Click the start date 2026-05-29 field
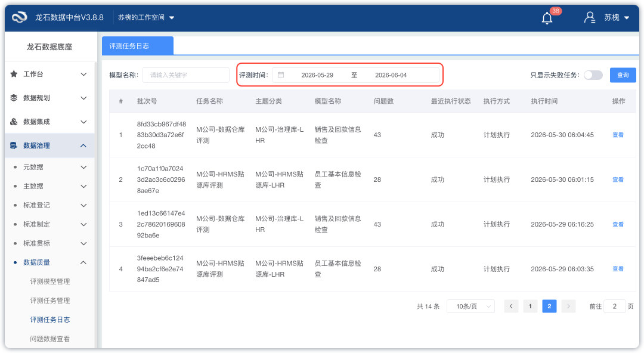Viewport: 644px width, 353px height. click(x=317, y=75)
